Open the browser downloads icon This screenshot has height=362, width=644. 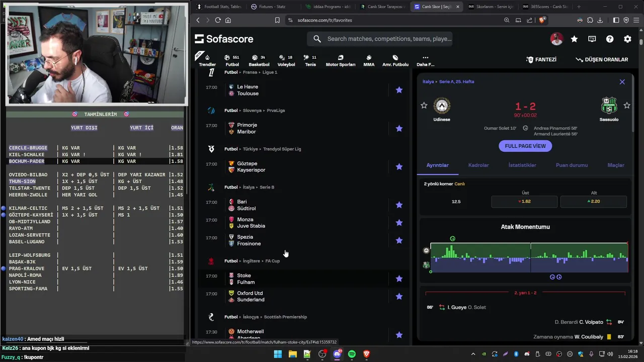600,20
